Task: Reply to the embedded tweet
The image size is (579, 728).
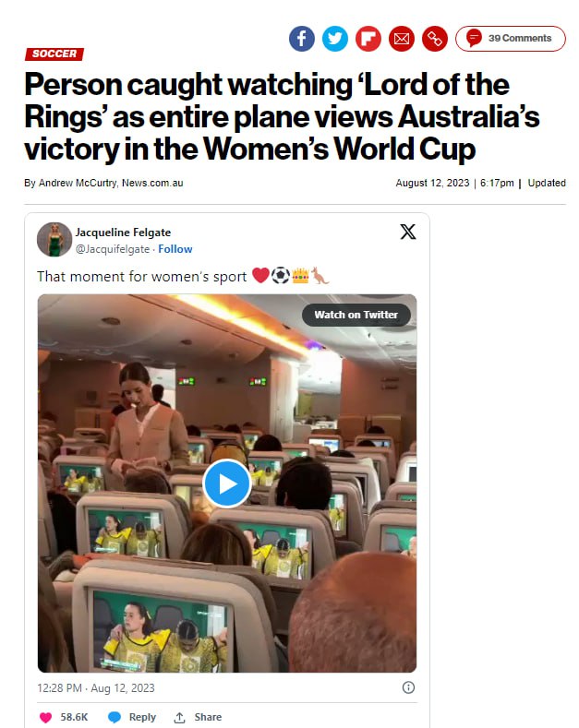Action: click(132, 717)
